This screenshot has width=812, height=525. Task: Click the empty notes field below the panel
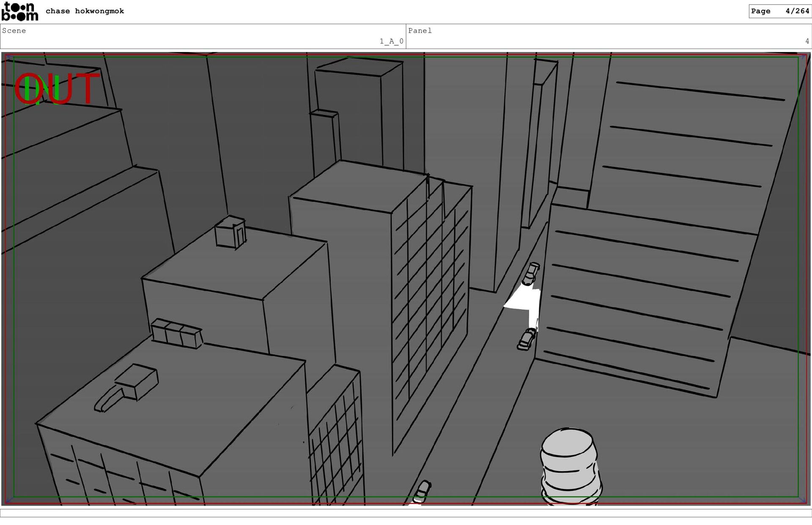(406, 513)
